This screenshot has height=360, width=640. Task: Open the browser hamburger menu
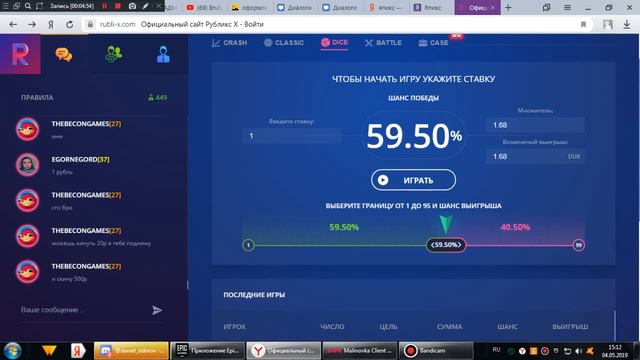(x=567, y=7)
